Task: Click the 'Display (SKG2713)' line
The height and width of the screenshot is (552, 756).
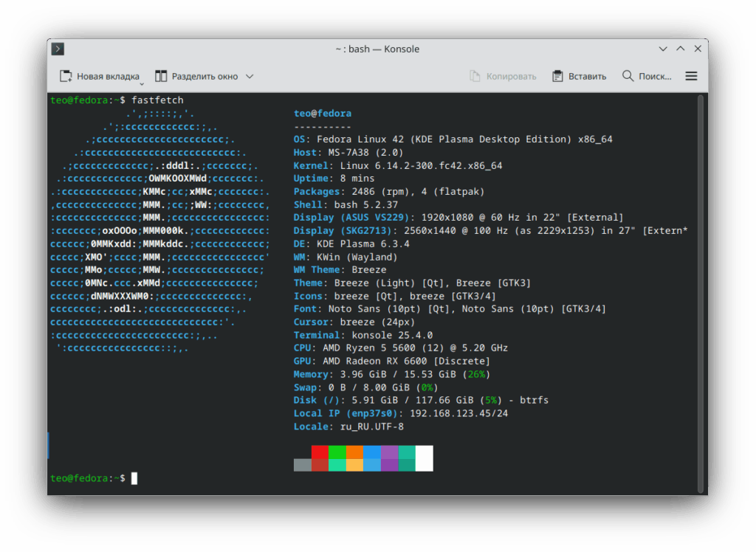Action: click(490, 230)
